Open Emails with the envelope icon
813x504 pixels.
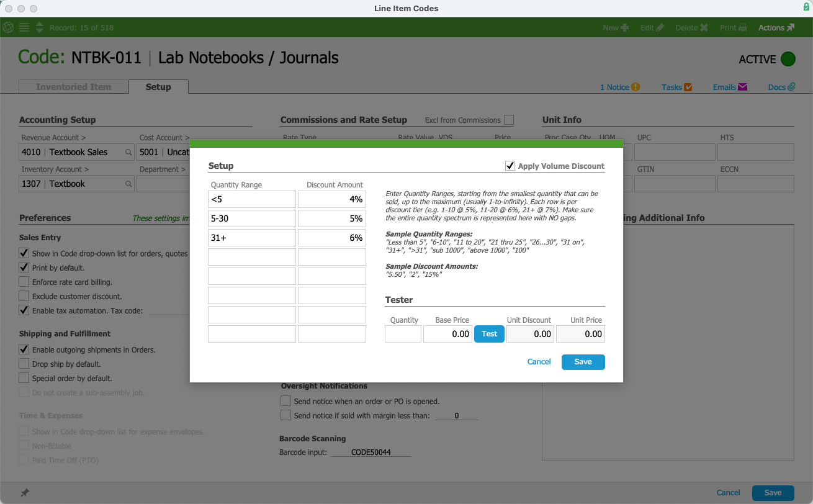[x=730, y=88]
